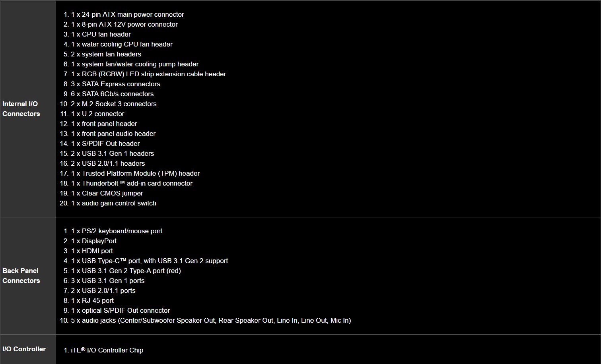601x364 pixels.
Task: Click the 2 x M.2 Socket 3 connectors line
Action: [114, 104]
